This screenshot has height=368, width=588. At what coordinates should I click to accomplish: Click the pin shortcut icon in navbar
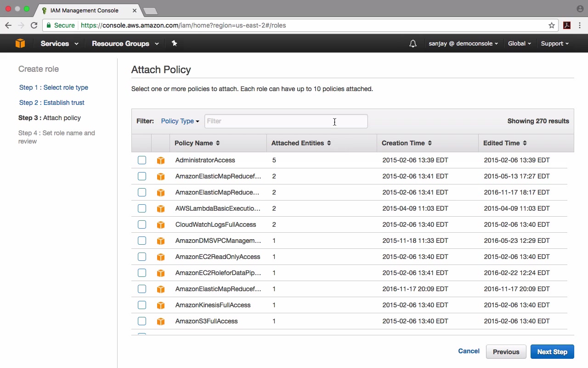[174, 43]
